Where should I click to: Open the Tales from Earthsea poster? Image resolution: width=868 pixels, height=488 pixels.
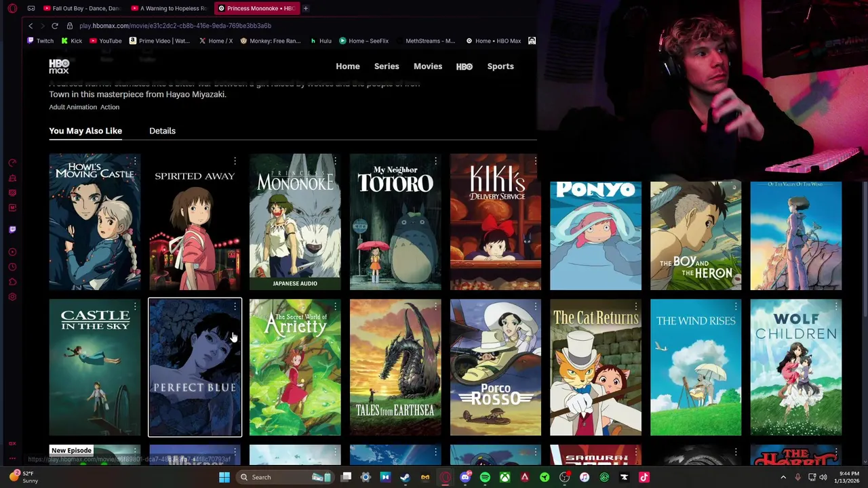pyautogui.click(x=395, y=367)
